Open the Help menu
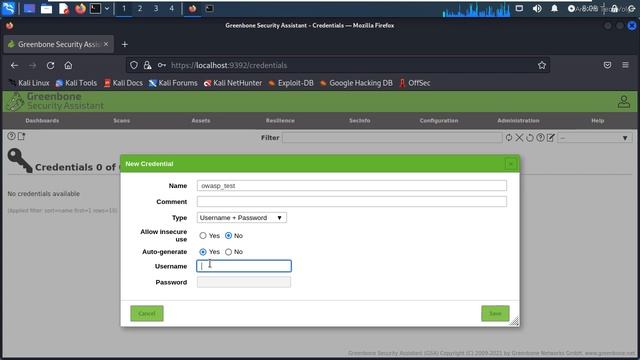Viewport: 640px width, 360px height. [598, 121]
